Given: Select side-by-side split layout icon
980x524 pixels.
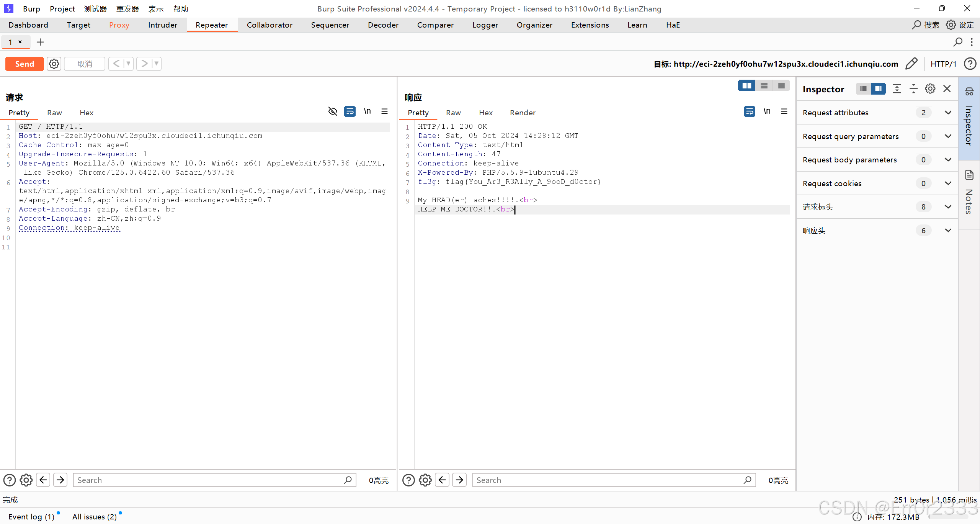Looking at the screenshot, I should 746,85.
